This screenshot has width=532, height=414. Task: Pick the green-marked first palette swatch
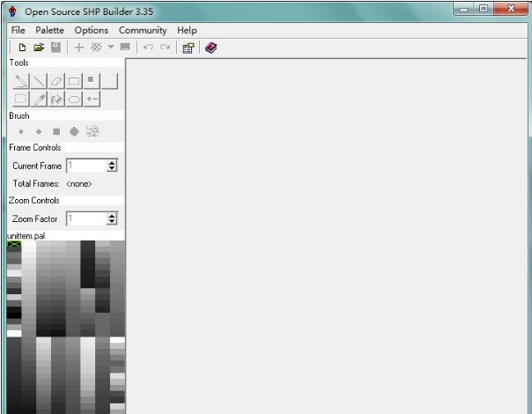pyautogui.click(x=14, y=244)
